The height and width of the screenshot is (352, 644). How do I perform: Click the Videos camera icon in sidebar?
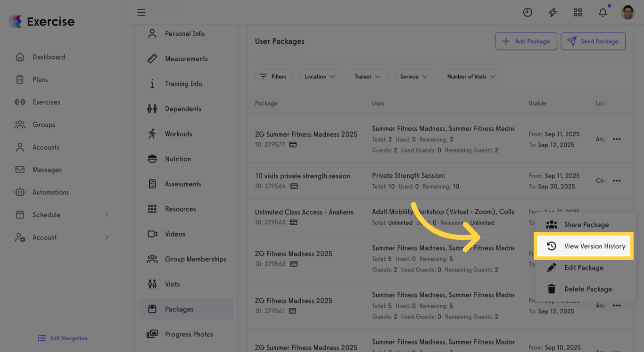(152, 234)
